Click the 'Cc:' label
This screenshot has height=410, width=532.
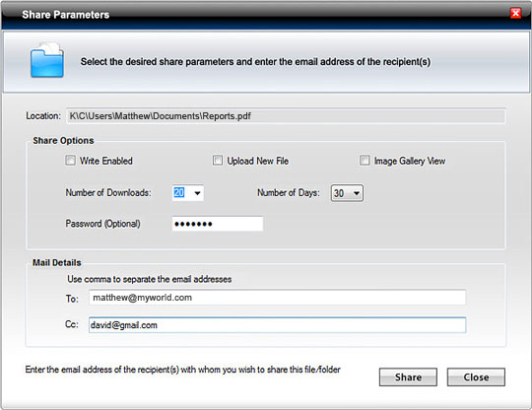(x=72, y=324)
